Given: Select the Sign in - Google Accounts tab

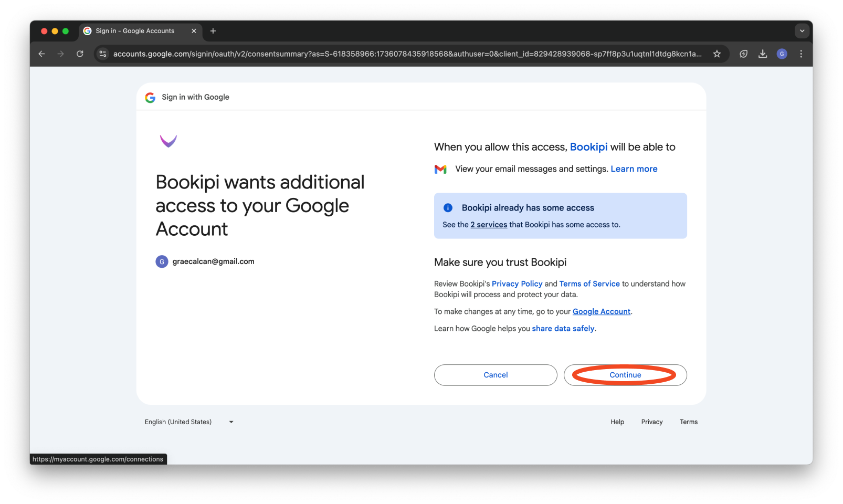Looking at the screenshot, I should click(134, 31).
